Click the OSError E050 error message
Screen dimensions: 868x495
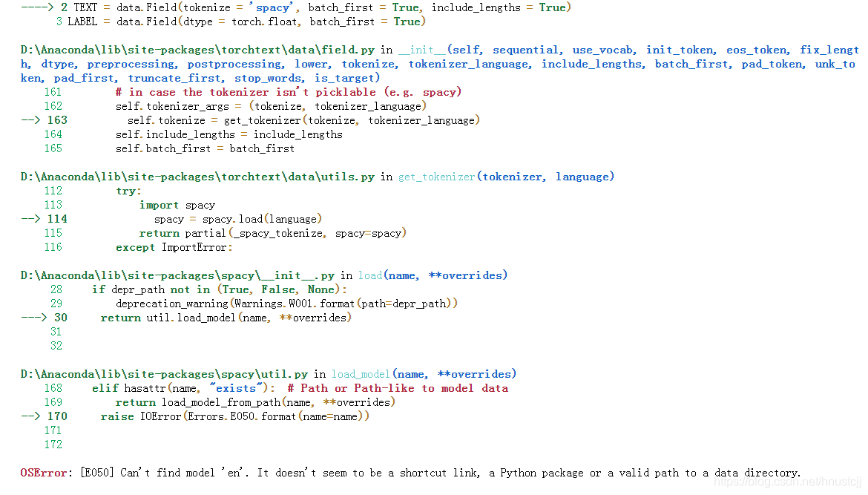coord(410,473)
